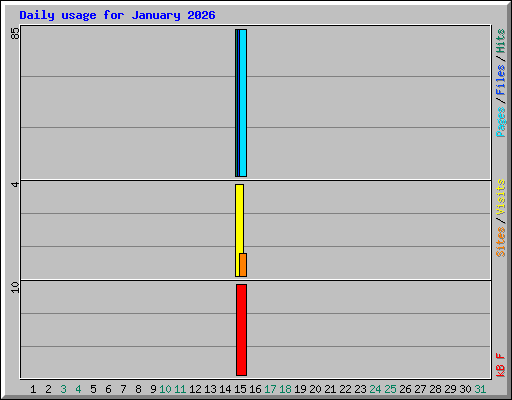Click day label 23 on the x-axis
This screenshot has width=512, height=400.
(360, 389)
